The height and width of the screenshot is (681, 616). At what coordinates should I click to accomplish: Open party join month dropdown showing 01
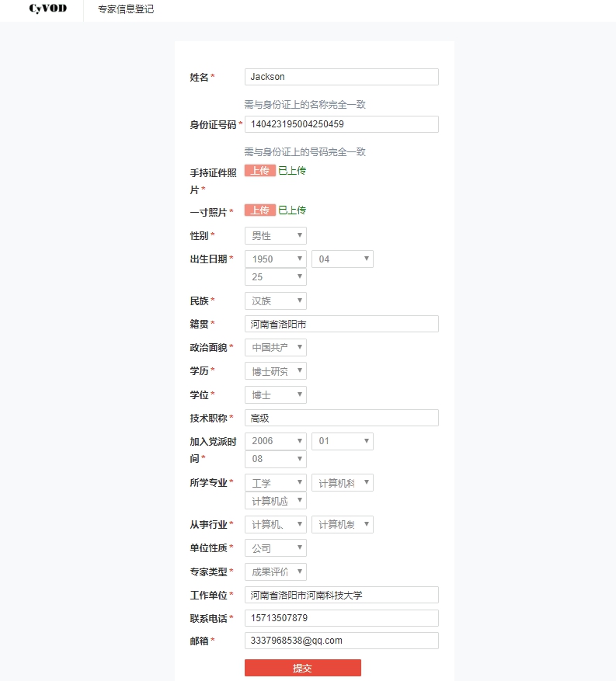pyautogui.click(x=343, y=441)
